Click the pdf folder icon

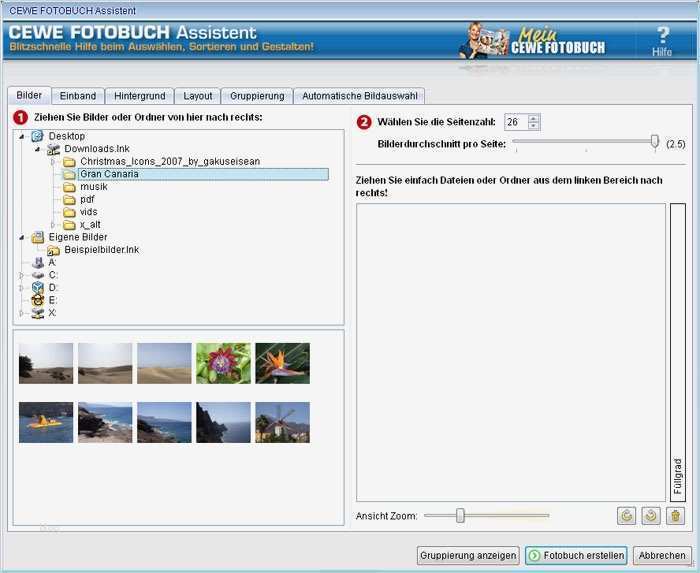[x=69, y=199]
